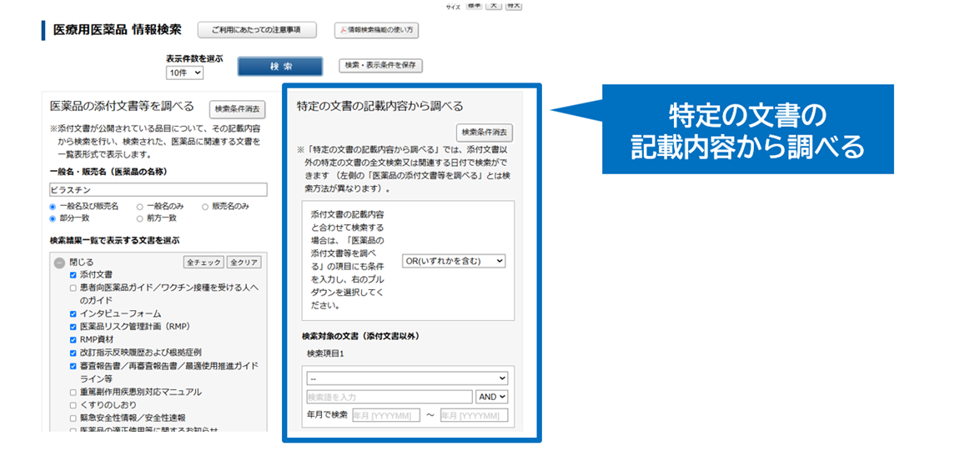Image resolution: width=980 pixels, height=461 pixels.
Task: Open the 表示件数 10件 dropdown
Action: coord(185,73)
